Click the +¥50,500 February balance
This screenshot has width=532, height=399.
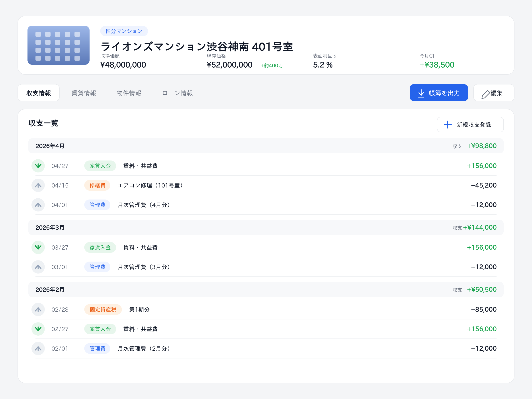[x=482, y=289]
